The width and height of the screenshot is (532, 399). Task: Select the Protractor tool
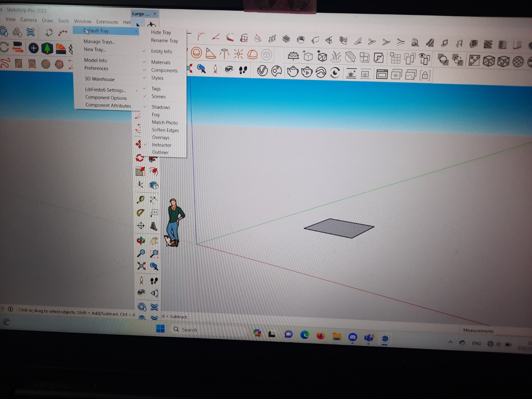pyautogui.click(x=140, y=213)
